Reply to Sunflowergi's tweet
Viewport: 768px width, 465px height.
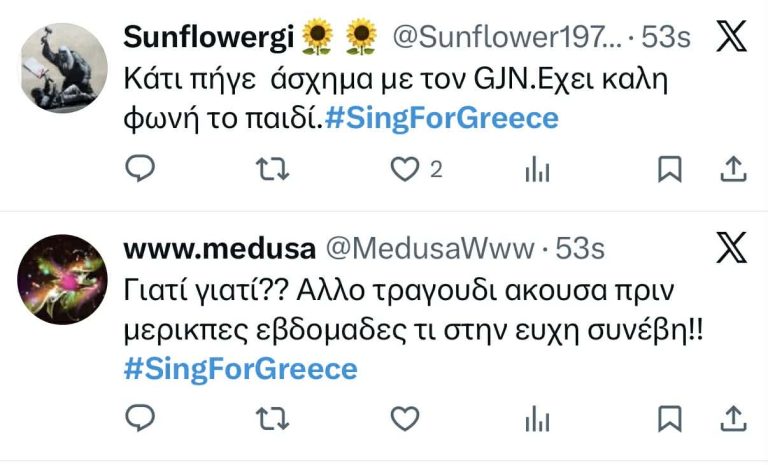(x=141, y=170)
